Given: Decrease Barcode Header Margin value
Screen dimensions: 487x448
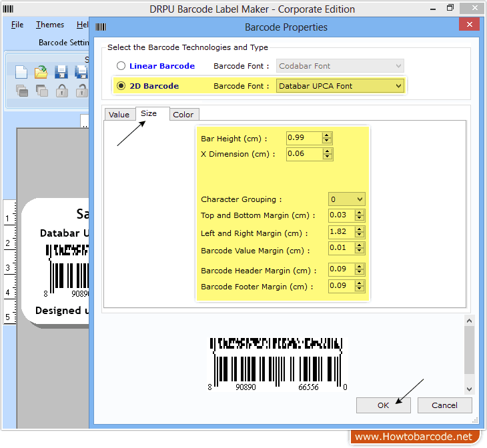Looking at the screenshot, I should coord(360,272).
